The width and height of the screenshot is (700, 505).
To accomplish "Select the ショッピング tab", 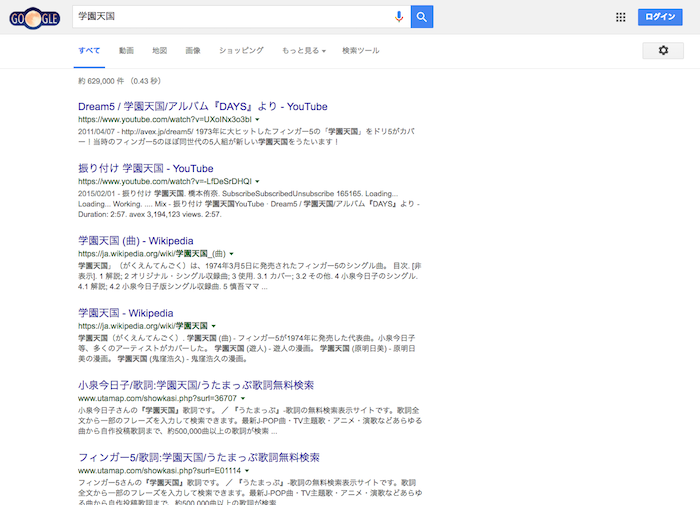I will tap(241, 50).
